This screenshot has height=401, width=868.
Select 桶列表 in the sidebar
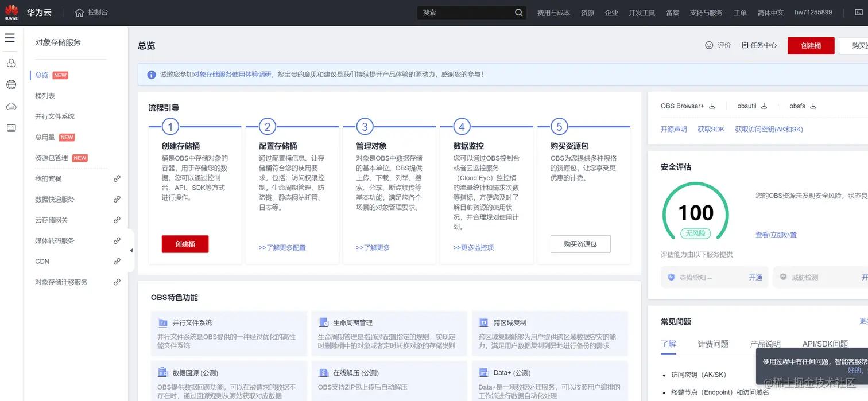(45, 96)
